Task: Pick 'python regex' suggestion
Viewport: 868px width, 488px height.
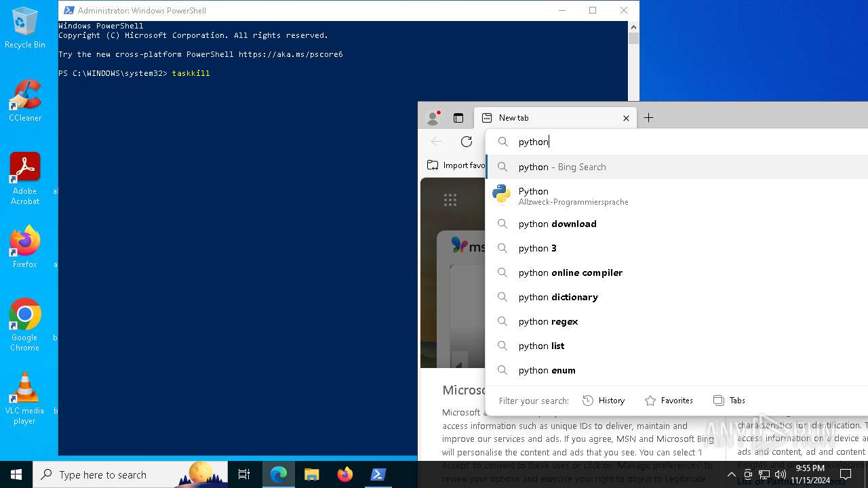Action: tap(677, 321)
